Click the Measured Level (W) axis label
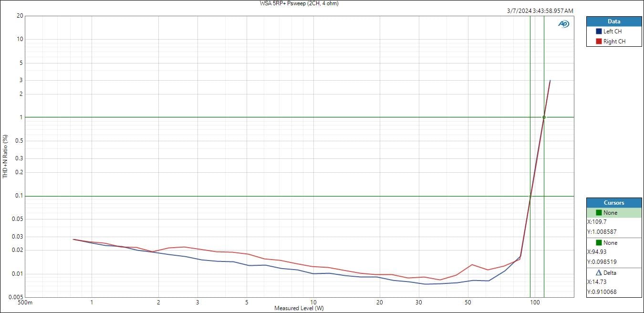644x313 pixels. [299, 308]
